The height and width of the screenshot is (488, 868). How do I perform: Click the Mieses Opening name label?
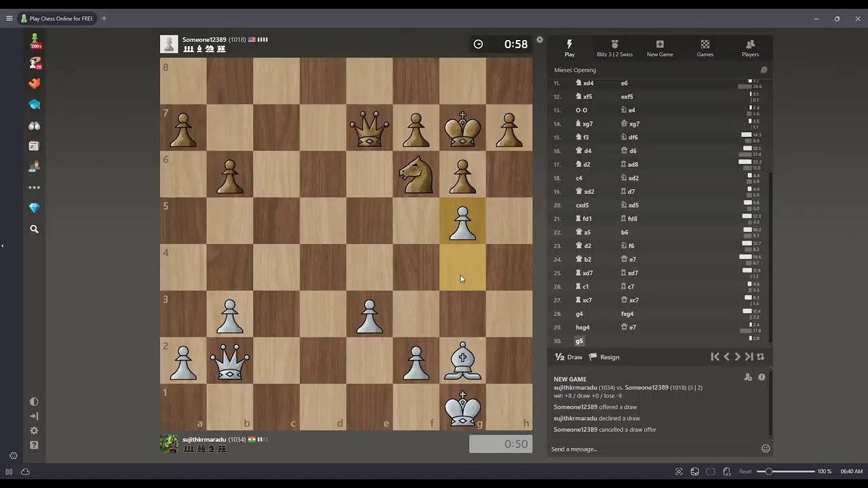(575, 70)
